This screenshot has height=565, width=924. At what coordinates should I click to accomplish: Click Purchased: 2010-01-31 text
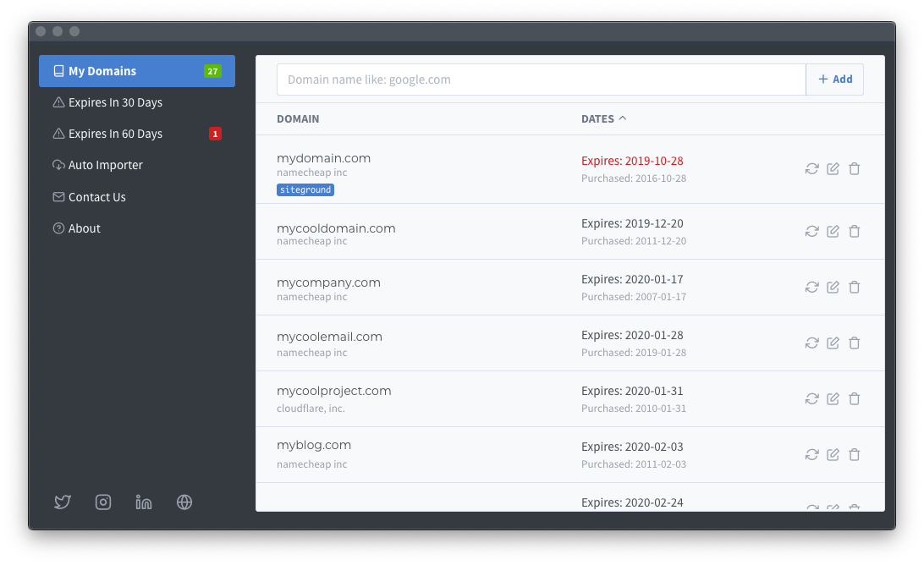pos(634,409)
